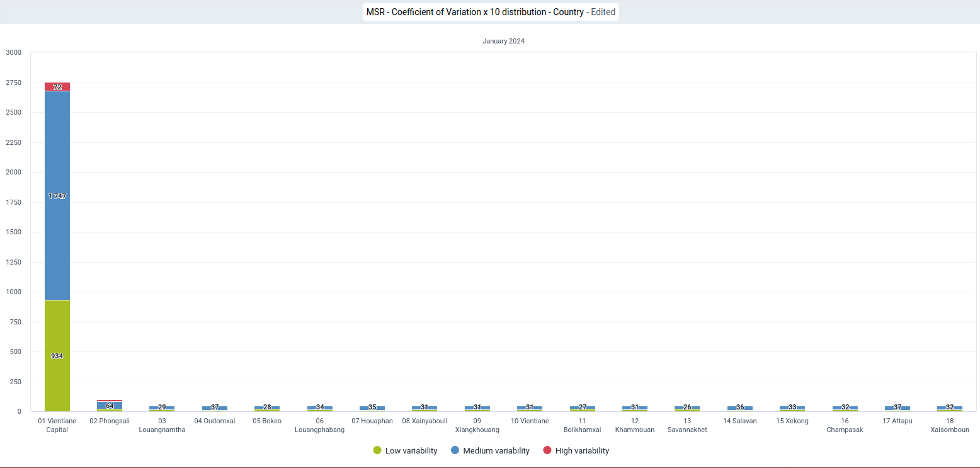Select the 934 green segment of Vientiane Capital
980x468 pixels.
coord(57,356)
